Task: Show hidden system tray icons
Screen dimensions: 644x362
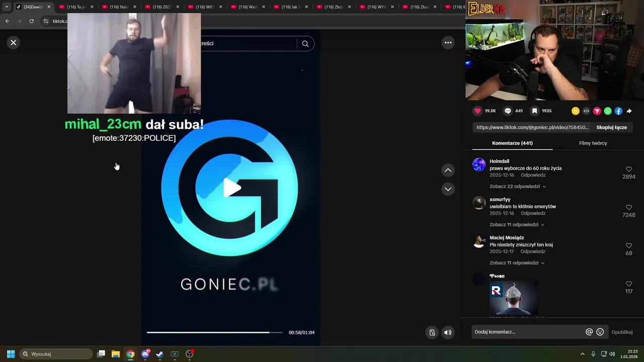Action: click(583, 354)
